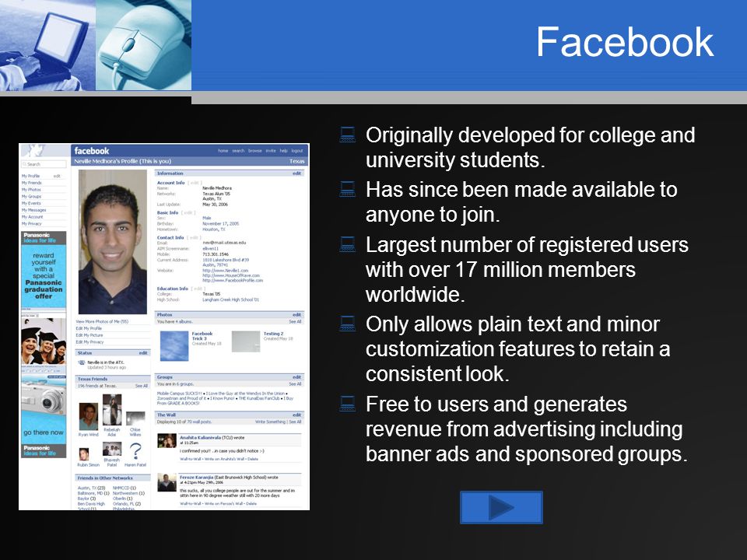Click 'View More Photos of Me (55)'
Viewport: 747px width, 560px height.
(102, 322)
